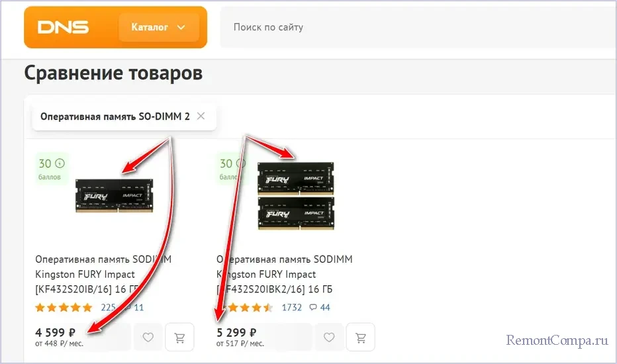The height and width of the screenshot is (364, 617).
Task: Open the KF432S20IB/16 product title link
Action: tap(103, 274)
